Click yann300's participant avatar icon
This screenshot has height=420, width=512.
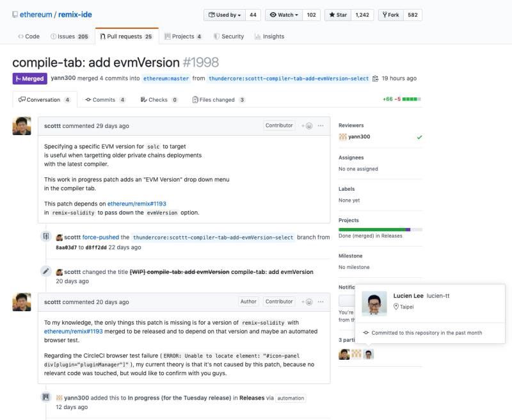coord(356,354)
